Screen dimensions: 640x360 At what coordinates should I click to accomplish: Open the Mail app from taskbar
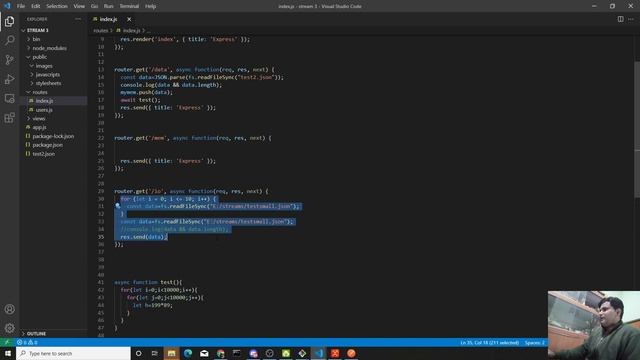(x=204, y=353)
